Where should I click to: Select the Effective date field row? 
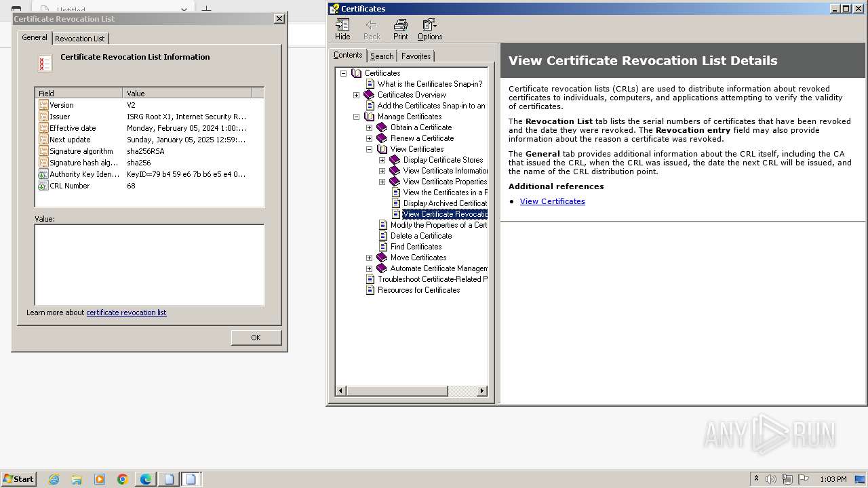click(x=149, y=128)
